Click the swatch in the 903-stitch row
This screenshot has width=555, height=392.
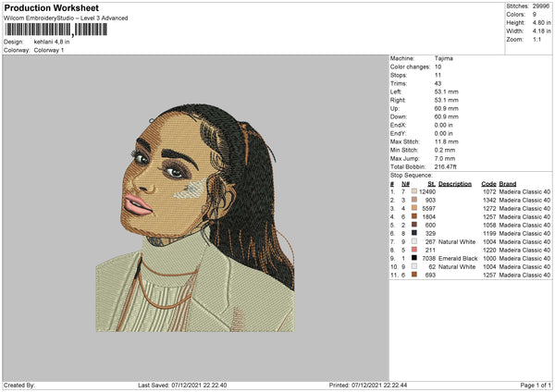tap(413, 200)
